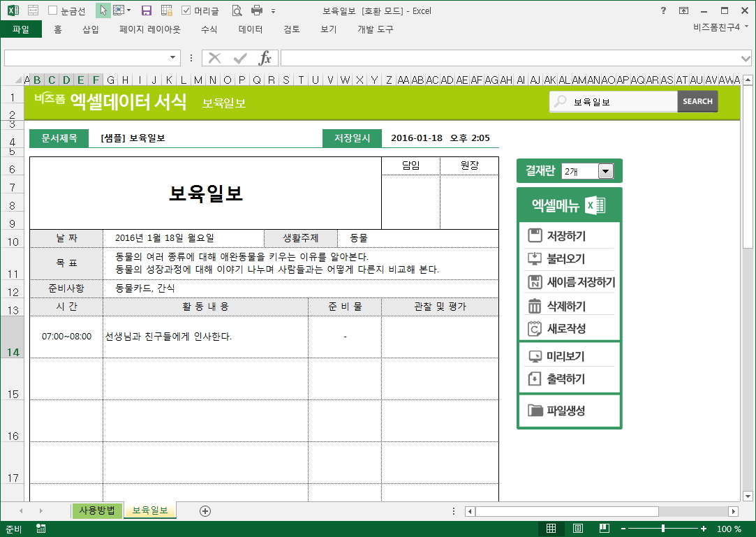Image resolution: width=756 pixels, height=537 pixels.
Task: Open the 결재란 dropdown showing 2개
Action: point(605,171)
